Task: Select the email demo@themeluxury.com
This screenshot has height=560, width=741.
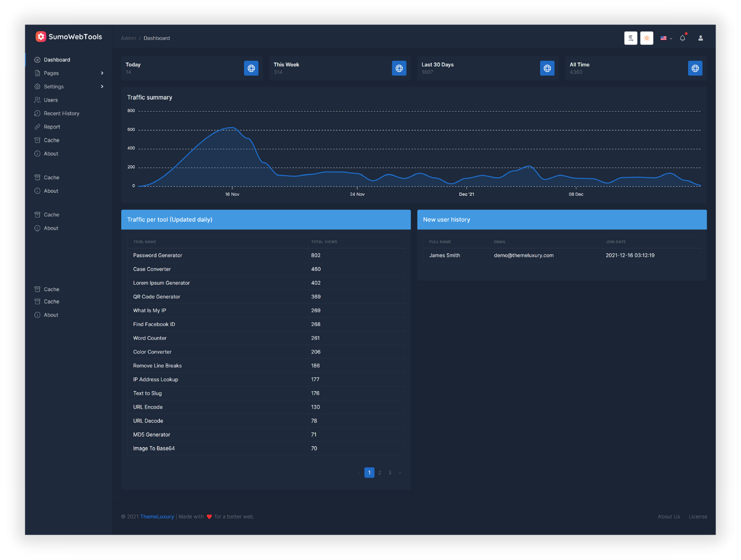Action: [x=524, y=256]
